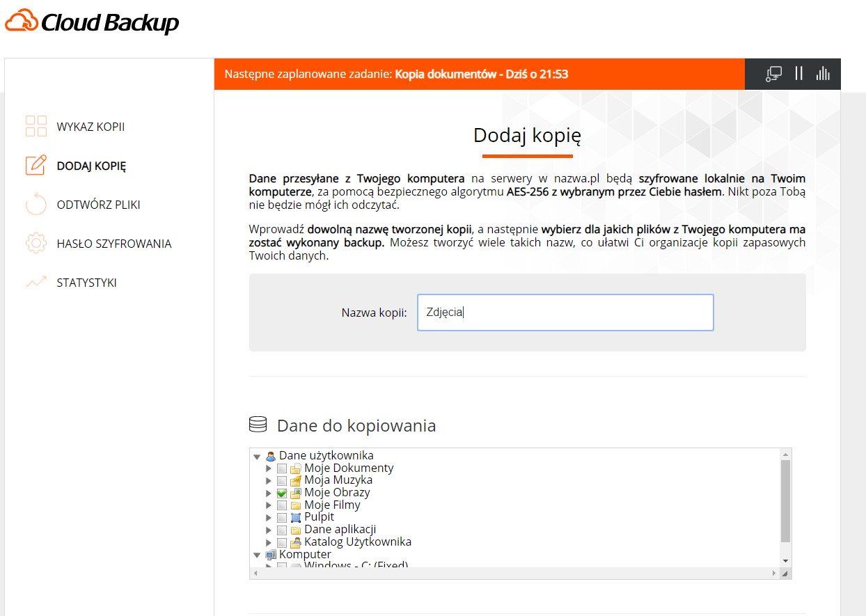The image size is (866, 616).
Task: Click the tree panel resize grip
Action: coord(785,574)
